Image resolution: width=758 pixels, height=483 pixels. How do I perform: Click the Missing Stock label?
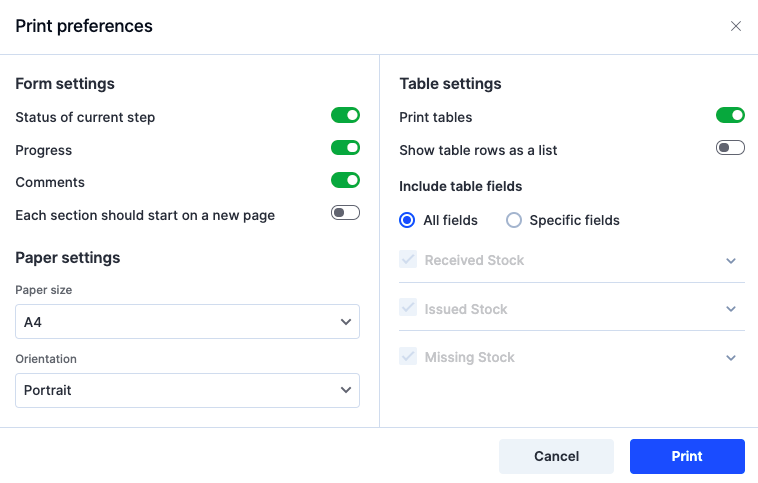pos(469,357)
